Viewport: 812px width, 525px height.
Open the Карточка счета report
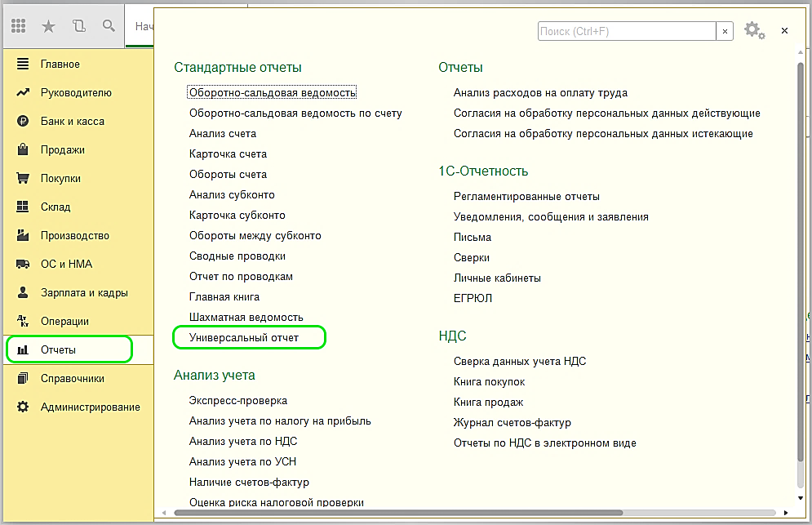[228, 154]
